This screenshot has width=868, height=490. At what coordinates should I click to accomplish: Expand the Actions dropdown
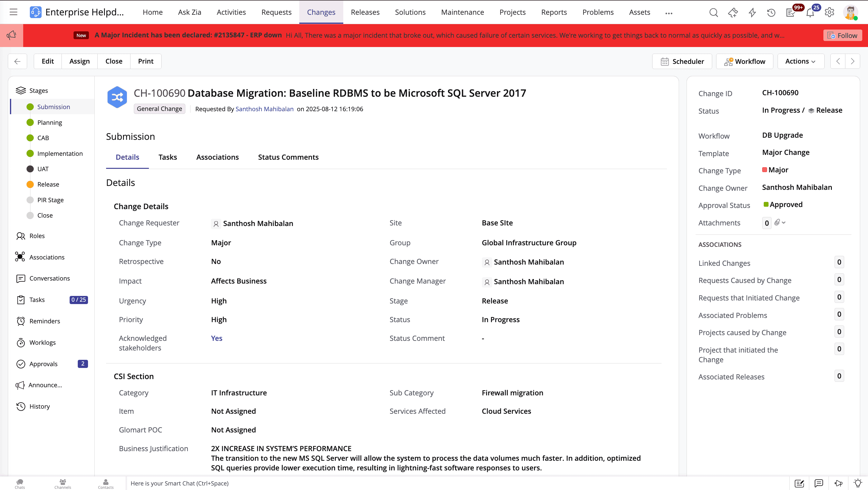pyautogui.click(x=800, y=61)
